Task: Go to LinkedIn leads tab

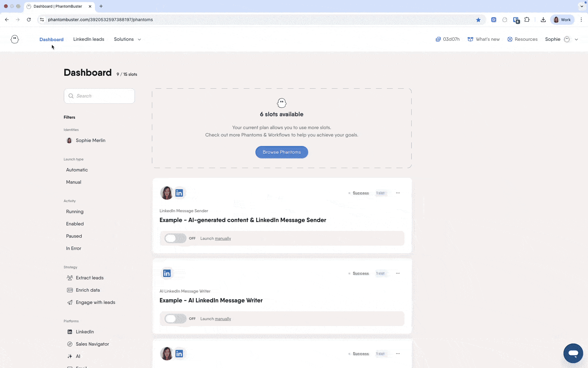Action: [89, 39]
